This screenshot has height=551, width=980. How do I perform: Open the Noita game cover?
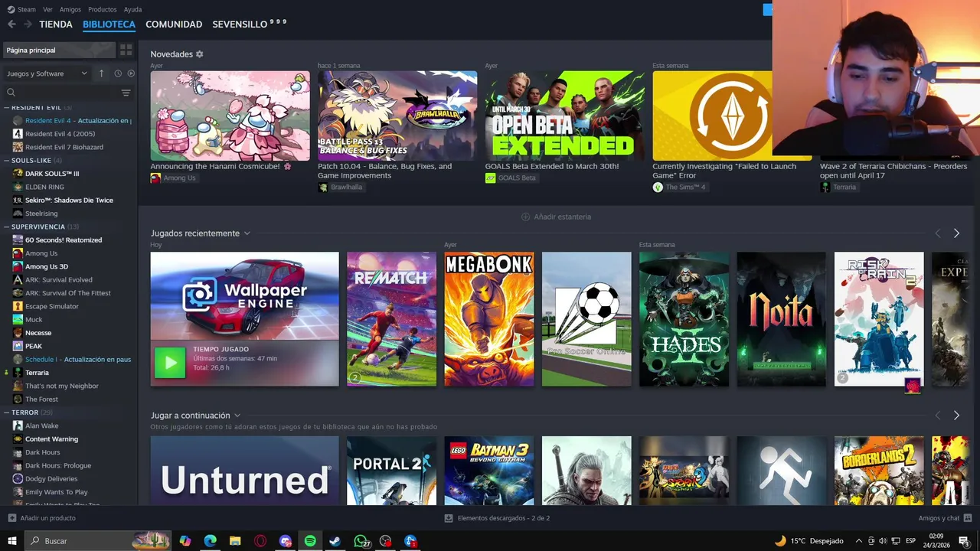[782, 319]
